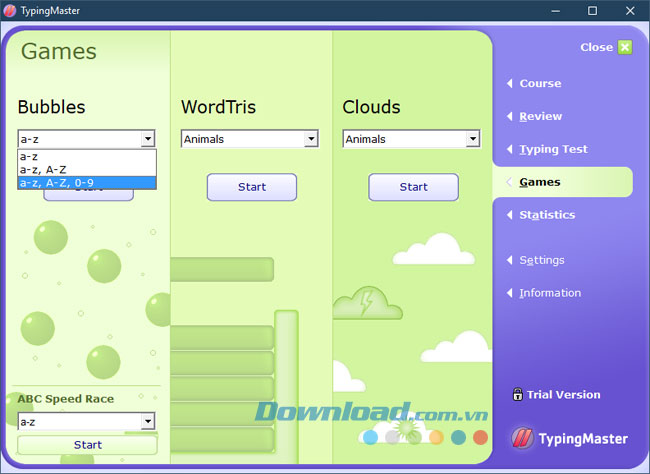The image size is (650, 474).
Task: Open the Information page
Action: point(550,293)
